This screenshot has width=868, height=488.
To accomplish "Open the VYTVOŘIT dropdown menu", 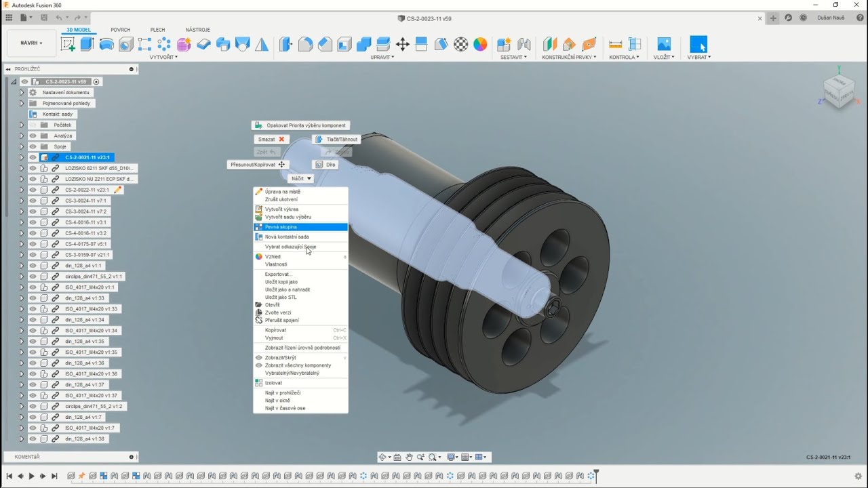I will (x=163, y=57).
